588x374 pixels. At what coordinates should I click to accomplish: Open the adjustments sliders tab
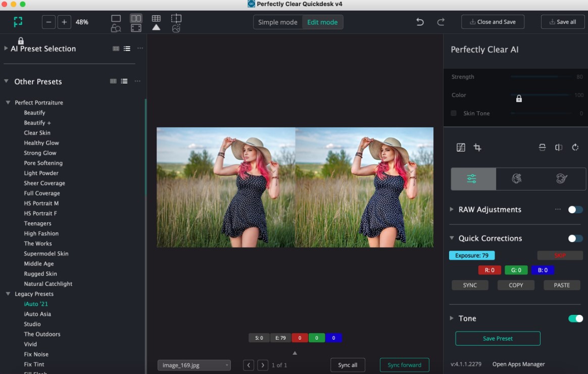click(x=473, y=179)
